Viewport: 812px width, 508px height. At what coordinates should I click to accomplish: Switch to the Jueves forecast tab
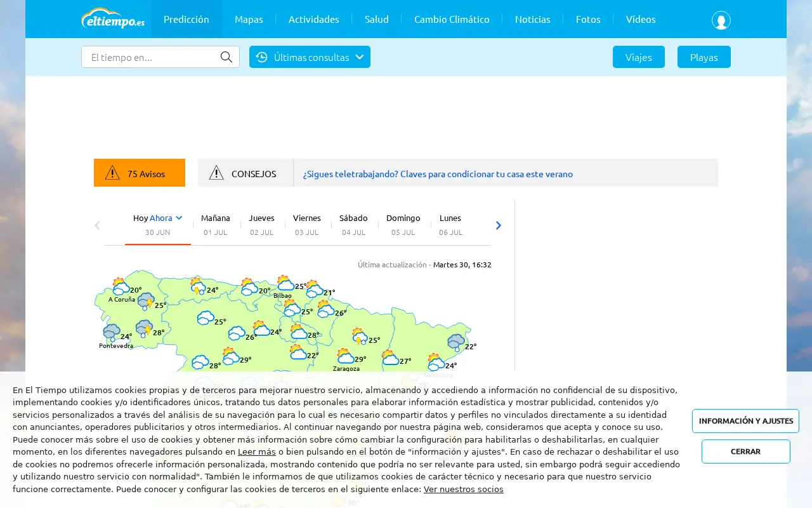click(262, 225)
